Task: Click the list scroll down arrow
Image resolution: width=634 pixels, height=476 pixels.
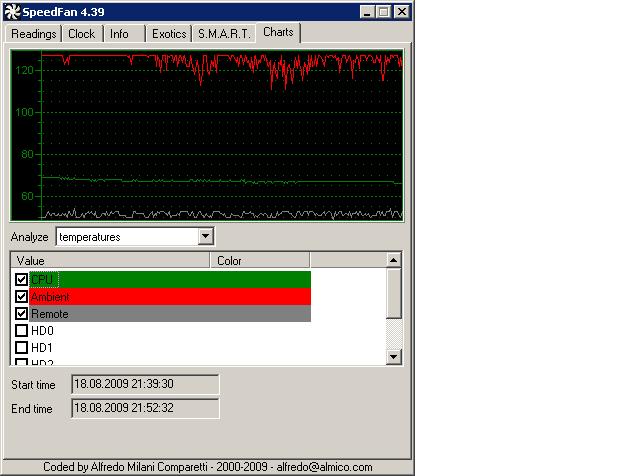Action: click(393, 357)
